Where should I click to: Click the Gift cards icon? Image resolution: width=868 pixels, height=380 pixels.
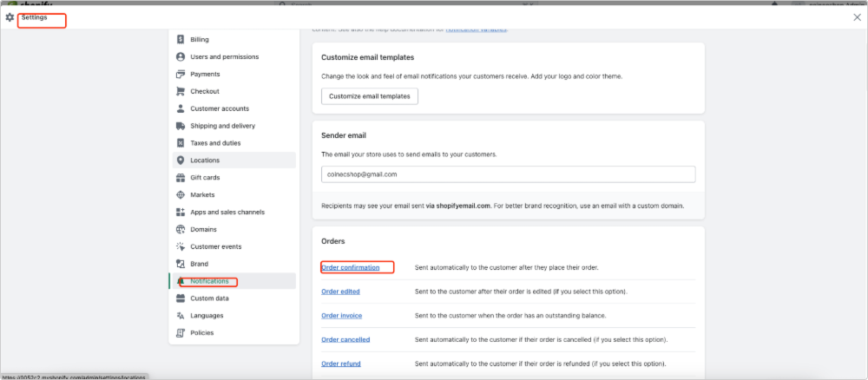pyautogui.click(x=181, y=178)
